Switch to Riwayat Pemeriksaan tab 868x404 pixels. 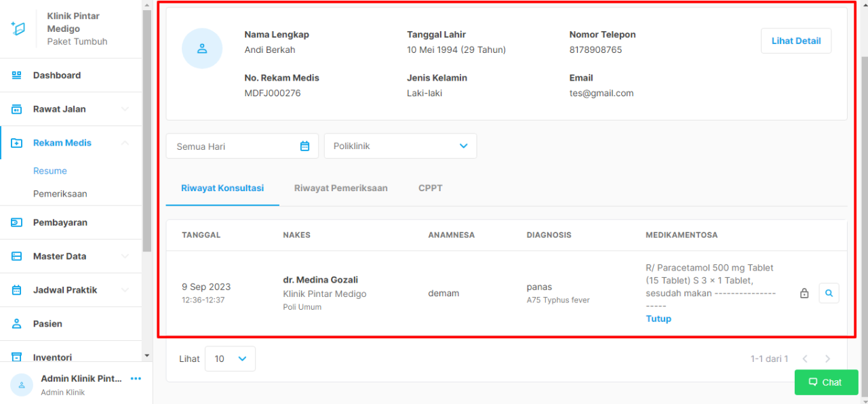(340, 188)
